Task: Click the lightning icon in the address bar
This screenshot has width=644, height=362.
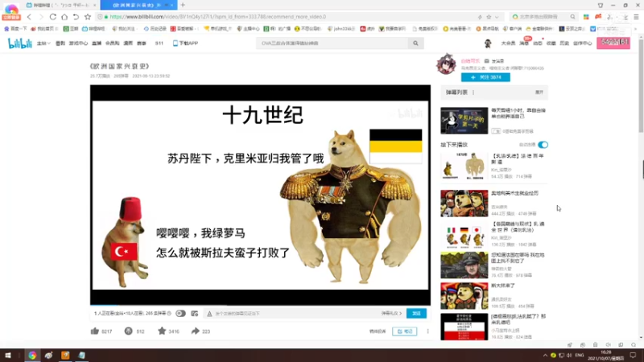Action: coord(480,17)
